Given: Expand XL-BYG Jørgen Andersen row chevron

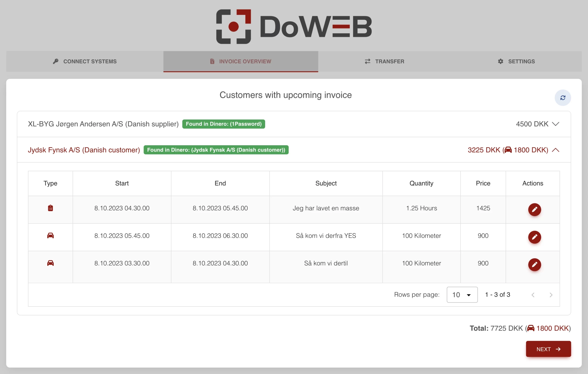Looking at the screenshot, I should click(555, 124).
